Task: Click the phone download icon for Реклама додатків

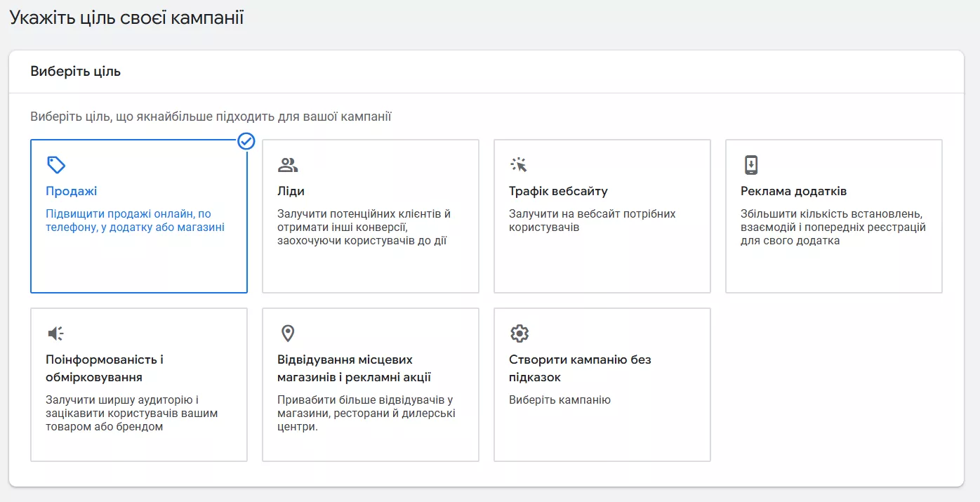Action: pyautogui.click(x=750, y=165)
